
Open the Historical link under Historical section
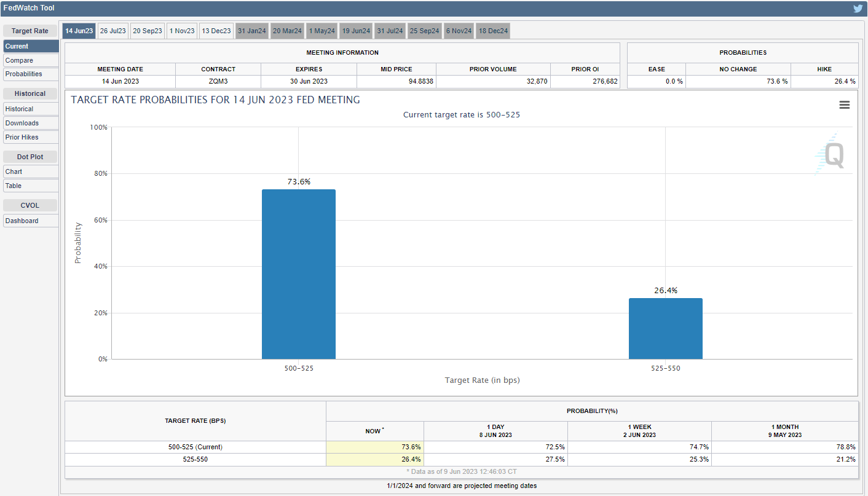(x=31, y=109)
